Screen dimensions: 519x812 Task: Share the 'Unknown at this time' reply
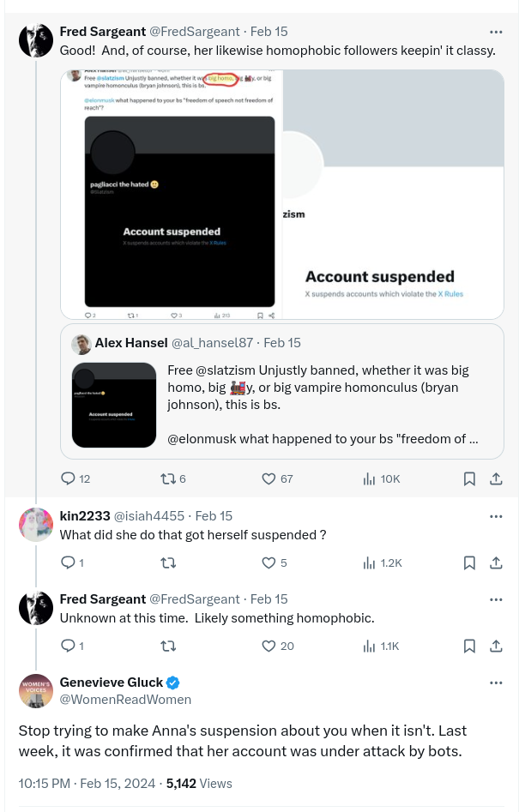tap(496, 647)
